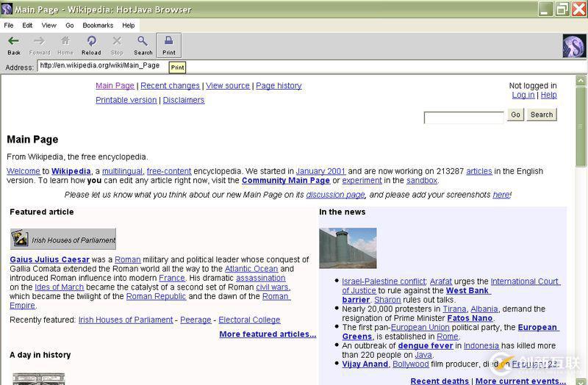Open the View menu
This screenshot has height=385, width=588.
pos(49,25)
